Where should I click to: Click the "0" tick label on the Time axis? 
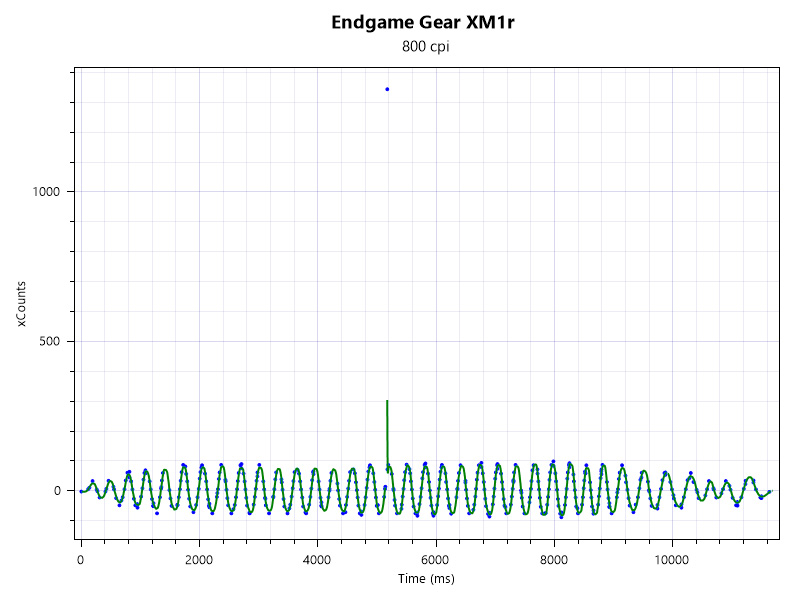click(x=81, y=560)
